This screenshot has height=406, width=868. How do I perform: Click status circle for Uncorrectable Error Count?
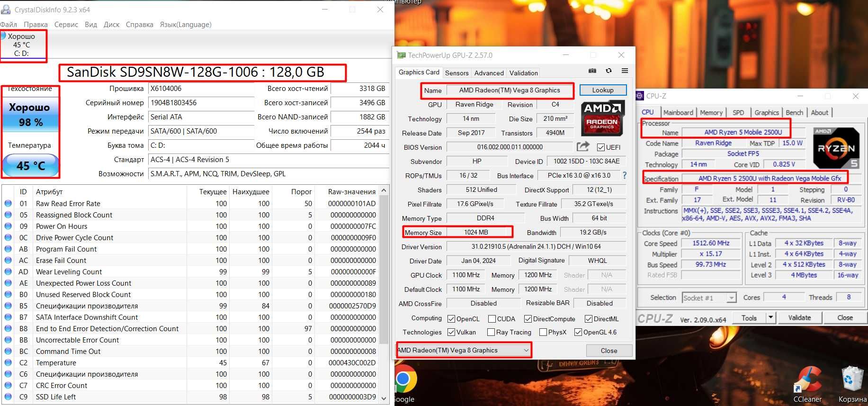8,340
